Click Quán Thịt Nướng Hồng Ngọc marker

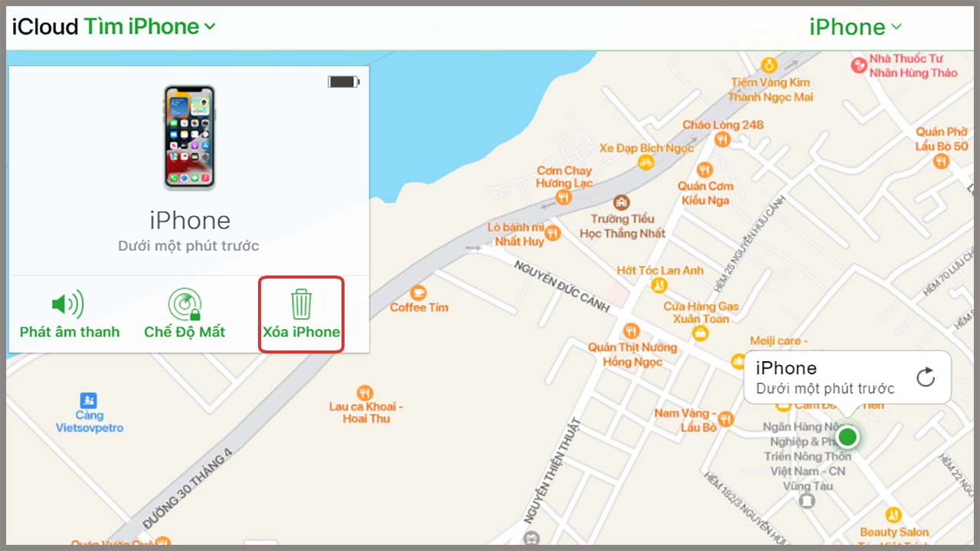632,331
